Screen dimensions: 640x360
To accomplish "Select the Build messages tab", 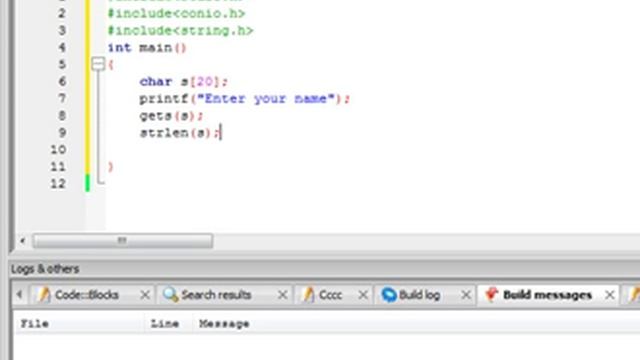I will (x=547, y=295).
